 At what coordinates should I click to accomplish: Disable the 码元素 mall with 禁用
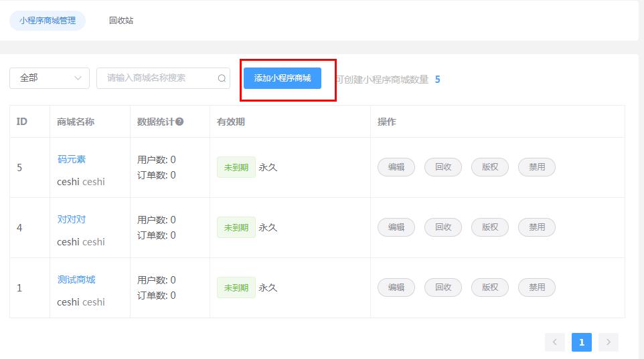(x=537, y=167)
